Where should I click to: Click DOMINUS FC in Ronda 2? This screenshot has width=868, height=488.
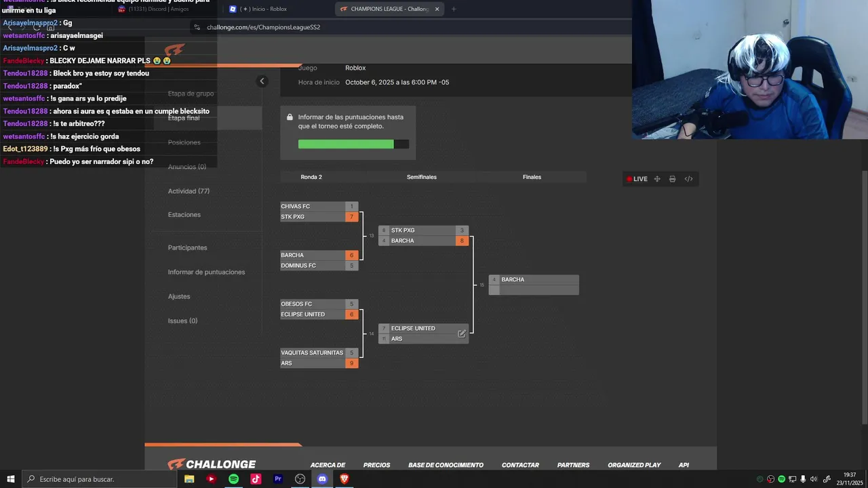tap(313, 266)
